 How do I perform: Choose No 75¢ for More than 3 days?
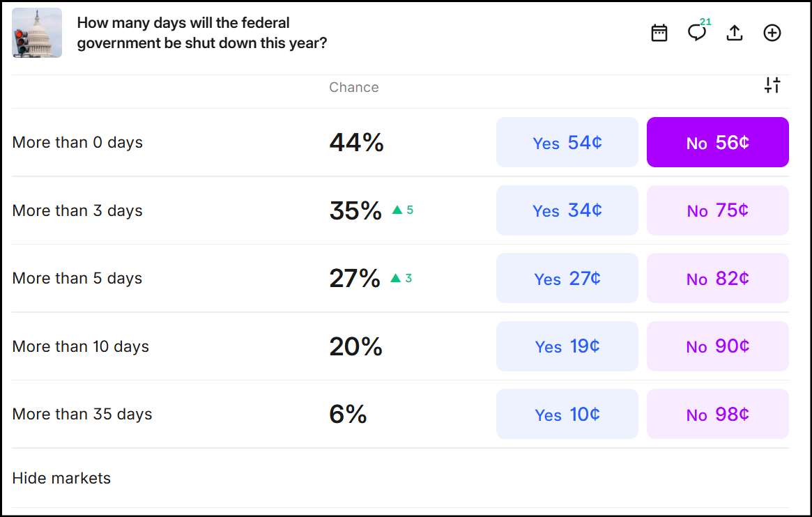coord(717,210)
